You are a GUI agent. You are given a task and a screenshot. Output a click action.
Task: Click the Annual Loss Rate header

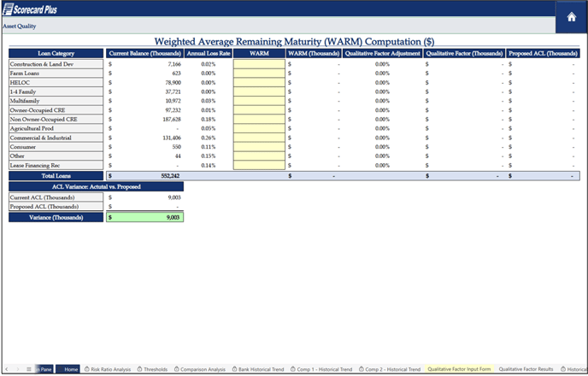click(209, 54)
